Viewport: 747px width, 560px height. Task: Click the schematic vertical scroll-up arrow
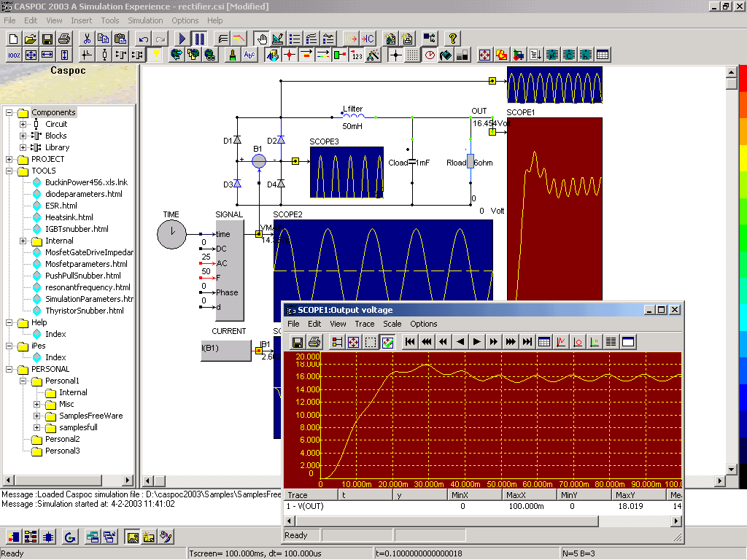(x=732, y=72)
